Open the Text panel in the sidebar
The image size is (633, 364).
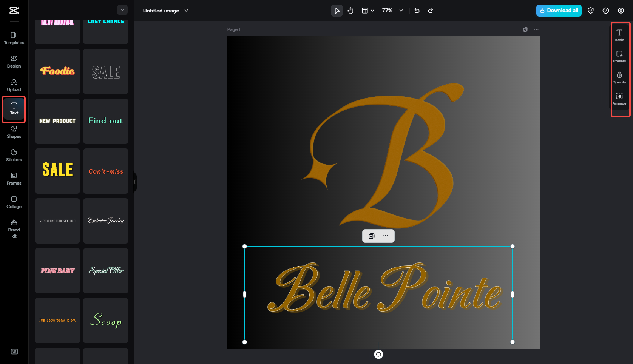pyautogui.click(x=14, y=109)
